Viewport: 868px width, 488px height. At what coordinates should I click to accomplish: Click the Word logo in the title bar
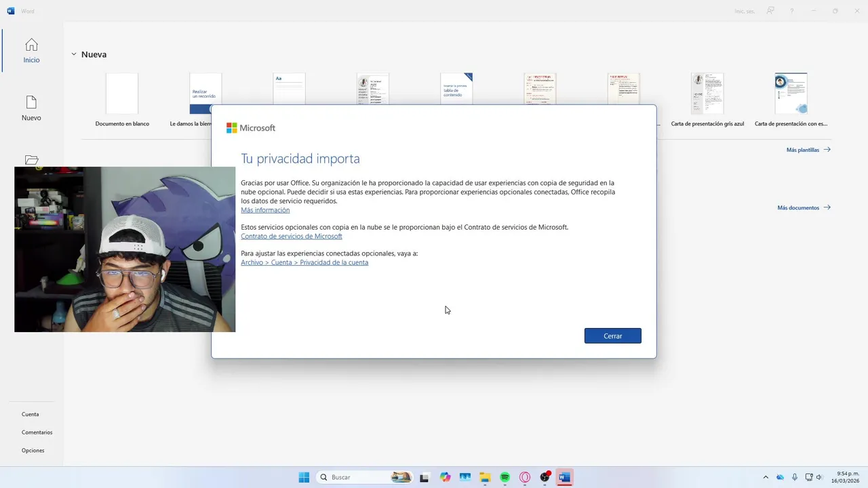click(x=11, y=11)
